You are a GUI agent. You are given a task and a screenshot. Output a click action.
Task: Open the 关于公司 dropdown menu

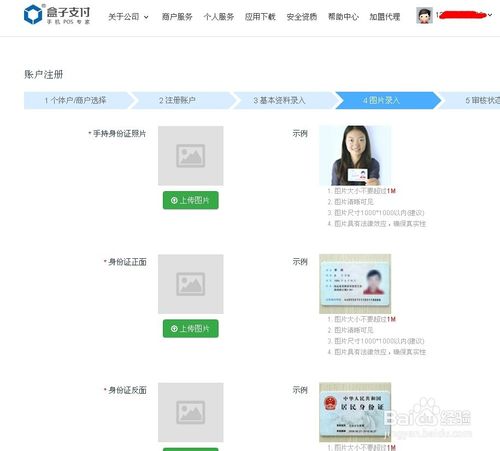pyautogui.click(x=128, y=17)
